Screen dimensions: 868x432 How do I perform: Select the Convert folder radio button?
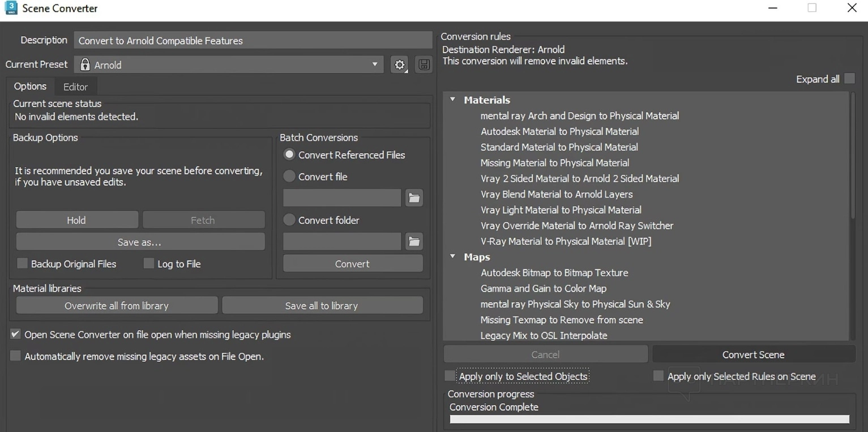(289, 220)
